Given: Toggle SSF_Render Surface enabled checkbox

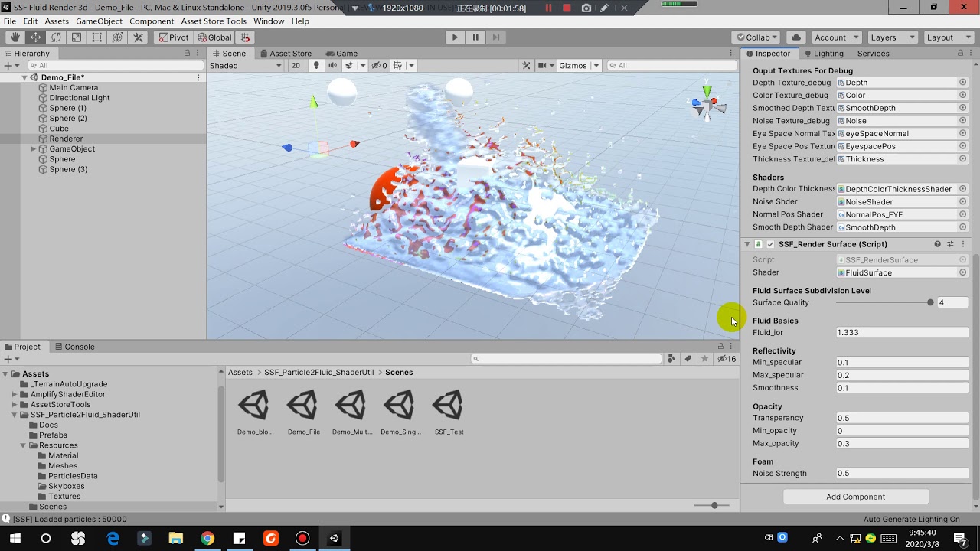Looking at the screenshot, I should [x=770, y=244].
